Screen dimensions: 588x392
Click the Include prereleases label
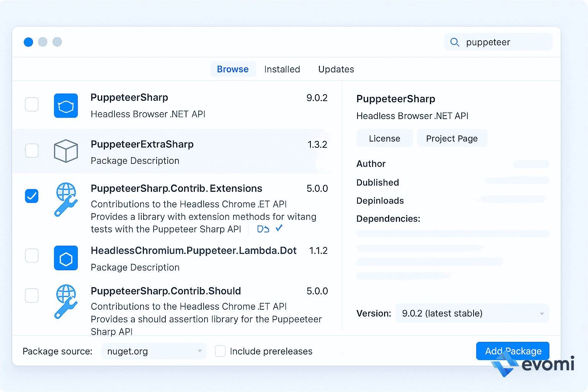271,351
